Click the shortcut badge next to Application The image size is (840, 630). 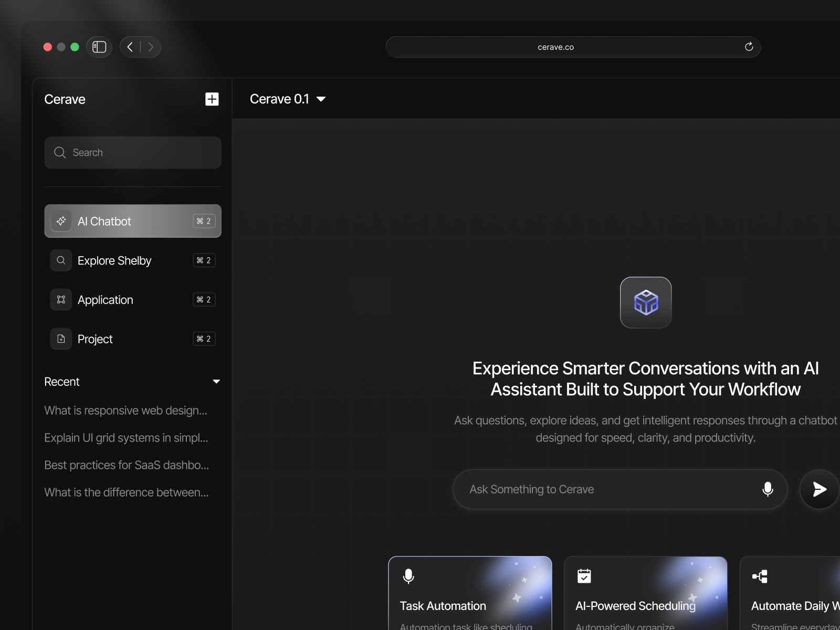(204, 300)
